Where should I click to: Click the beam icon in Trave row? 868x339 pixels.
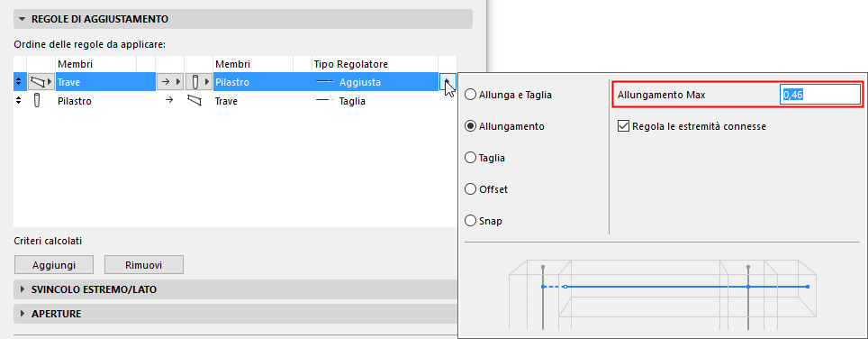point(41,82)
